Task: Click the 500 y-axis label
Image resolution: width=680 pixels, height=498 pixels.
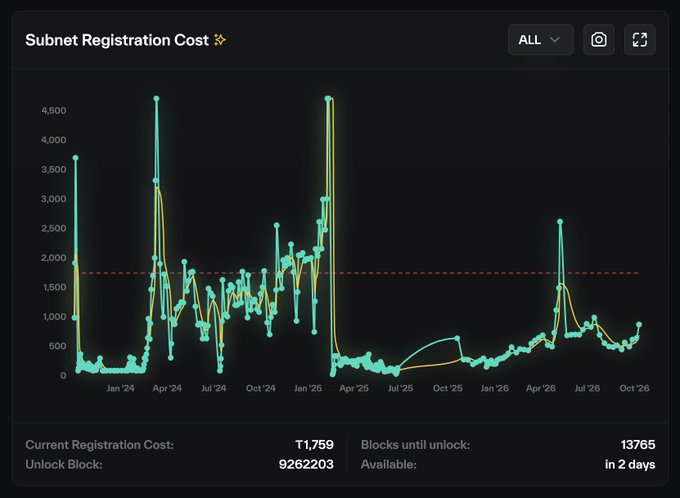Action: point(58,346)
